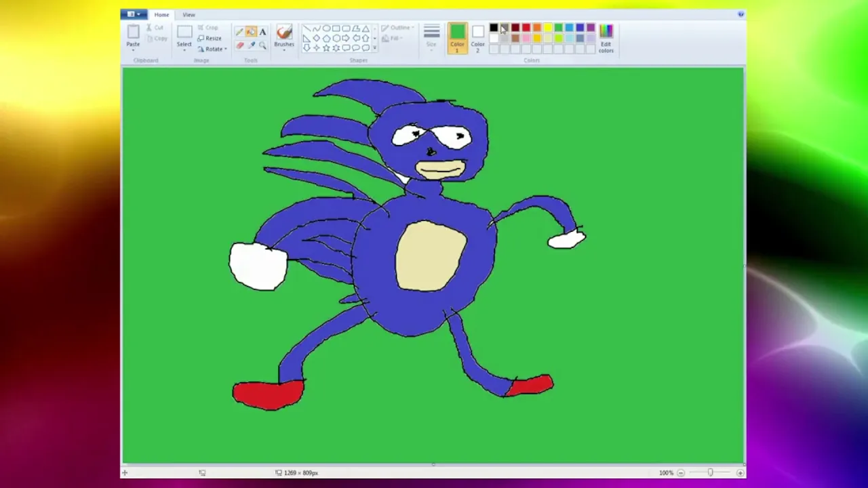Activate the Color 1 button
Screen dimensions: 868x488
tap(458, 39)
